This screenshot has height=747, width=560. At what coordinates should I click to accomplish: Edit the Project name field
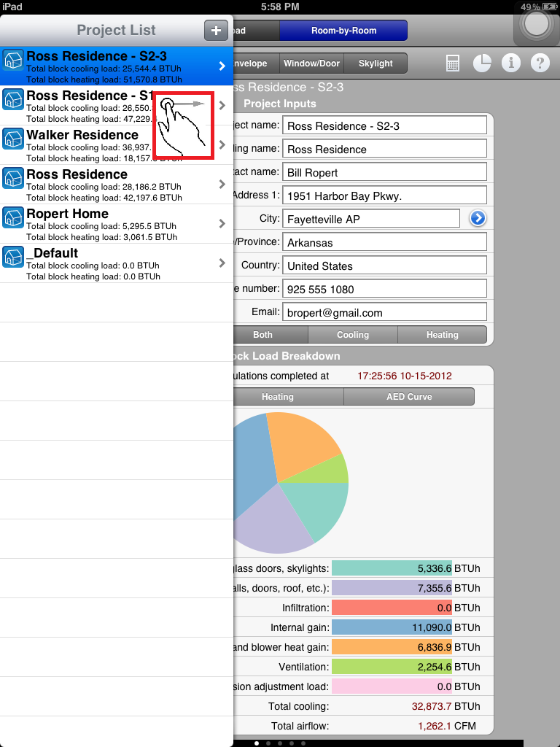385,125
